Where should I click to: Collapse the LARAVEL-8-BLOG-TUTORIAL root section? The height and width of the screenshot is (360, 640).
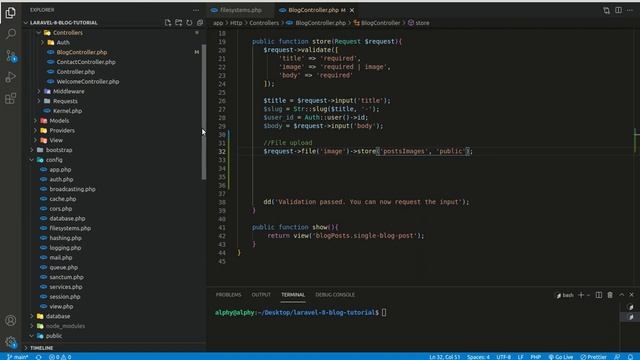pos(63,22)
